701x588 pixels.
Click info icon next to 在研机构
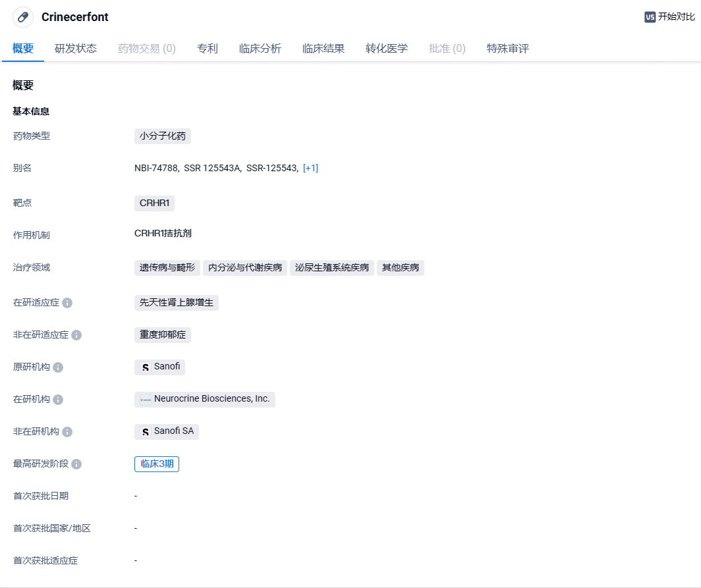58,400
